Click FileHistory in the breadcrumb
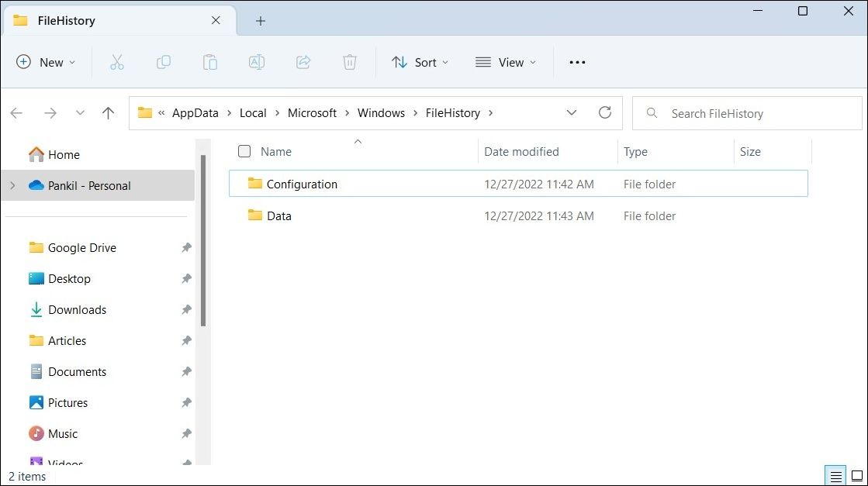868x486 pixels. coord(453,113)
